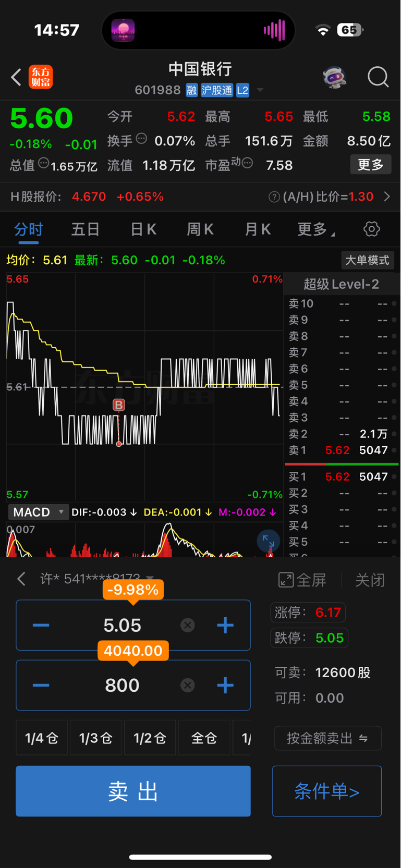Viewport: 401px width, 868px height.
Task: Increase quantity with plus button
Action: (x=225, y=685)
